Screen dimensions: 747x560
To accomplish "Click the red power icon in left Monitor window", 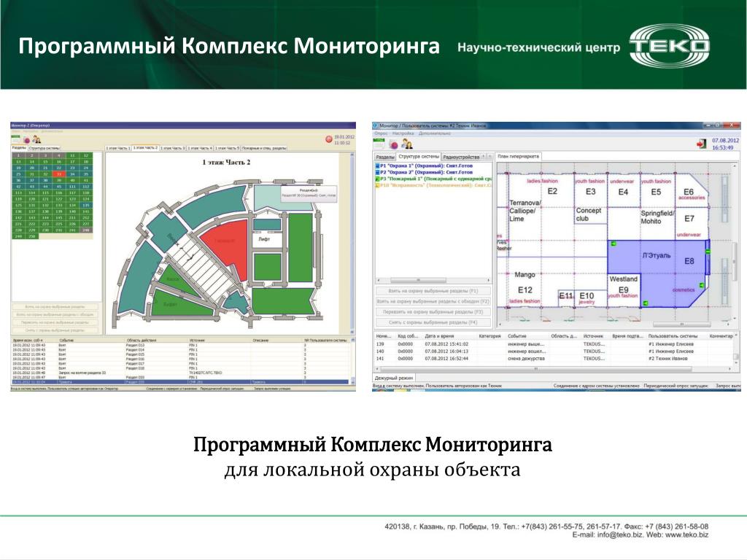I will coord(328,139).
